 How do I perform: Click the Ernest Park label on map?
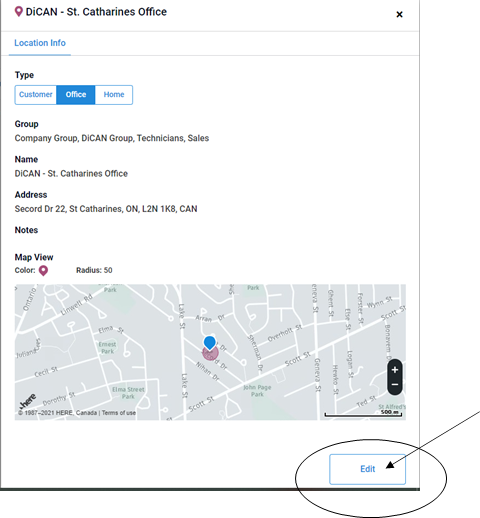[107, 348]
